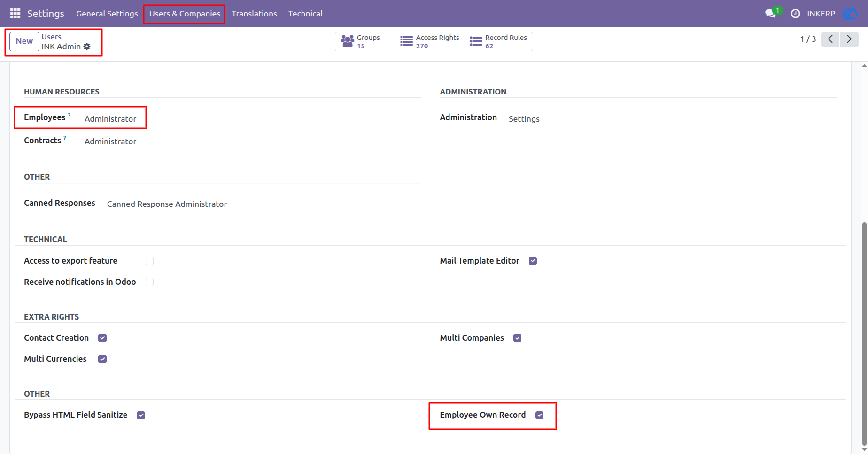Viewport: 868px width, 454px height.
Task: Toggle the Contact Creation checkbox
Action: 102,338
